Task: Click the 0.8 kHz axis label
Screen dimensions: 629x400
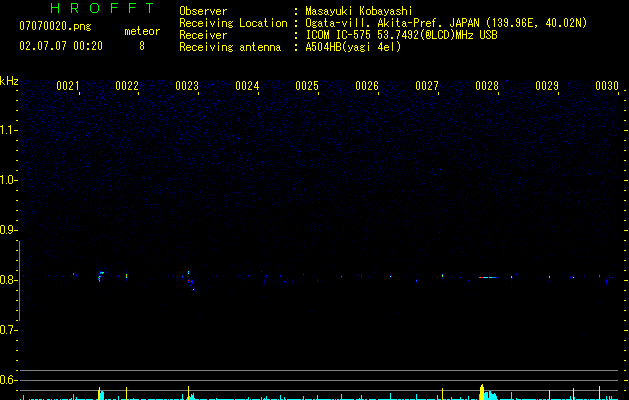Action: click(x=8, y=280)
